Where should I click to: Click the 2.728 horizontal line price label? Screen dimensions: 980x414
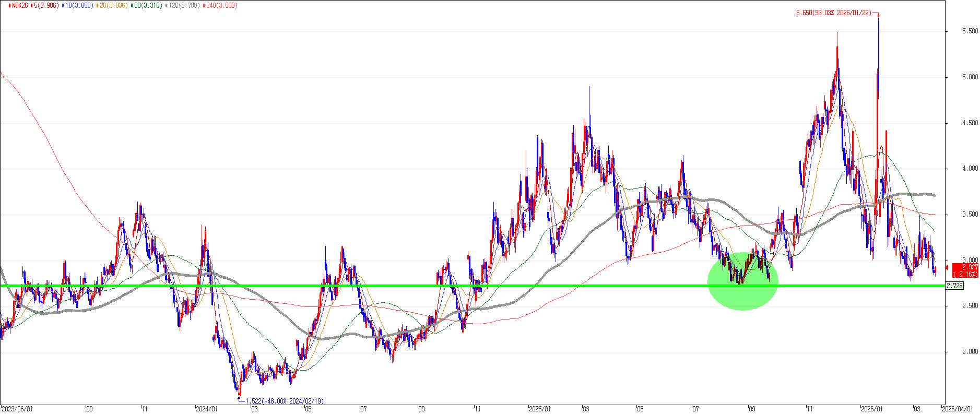click(955, 286)
